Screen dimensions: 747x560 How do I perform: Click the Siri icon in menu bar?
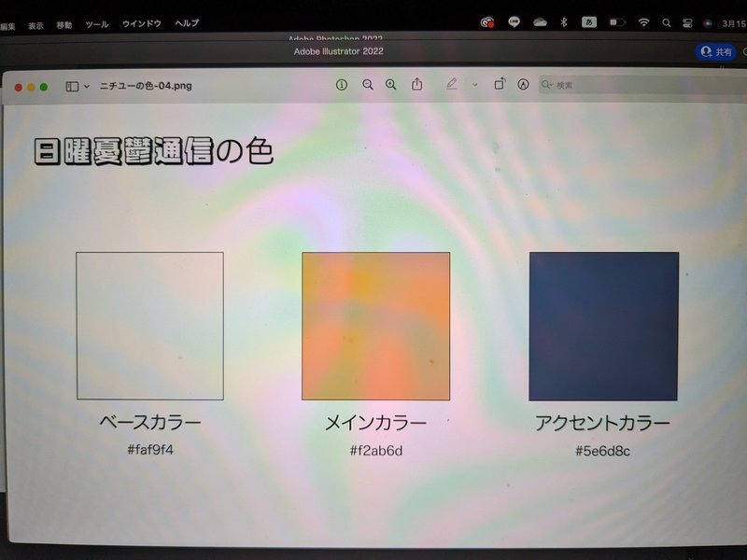click(708, 24)
